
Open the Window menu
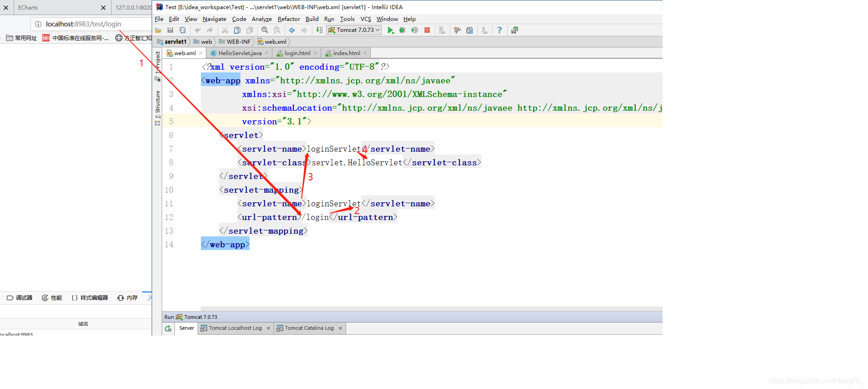(387, 19)
